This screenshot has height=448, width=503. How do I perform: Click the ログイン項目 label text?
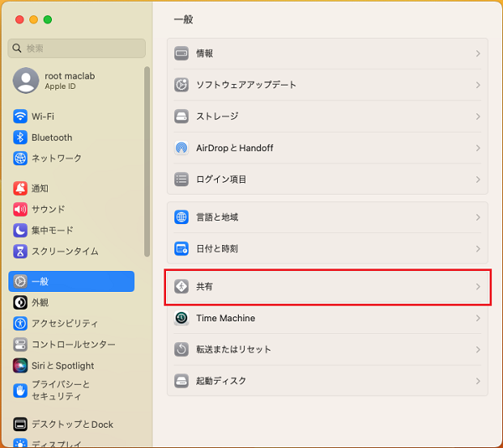221,180
